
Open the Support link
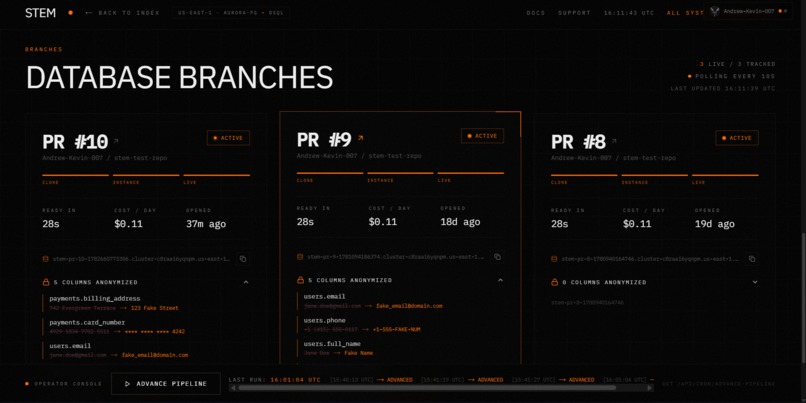574,13
